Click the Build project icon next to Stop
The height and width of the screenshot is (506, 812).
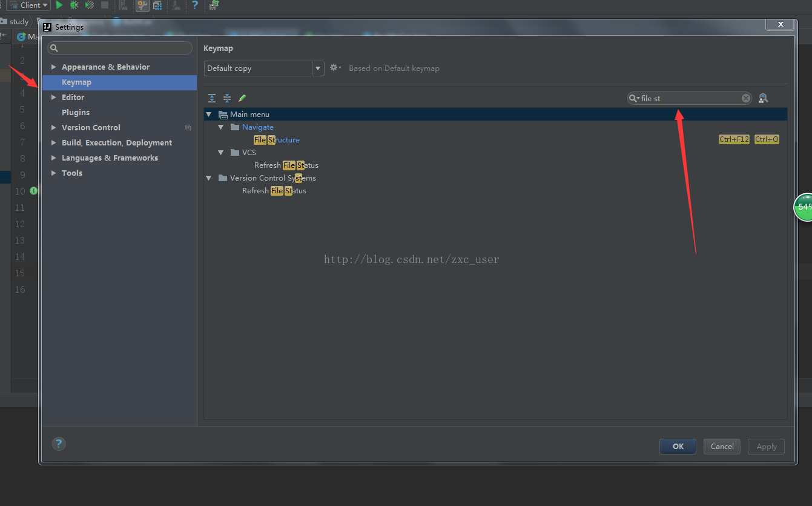124,5
